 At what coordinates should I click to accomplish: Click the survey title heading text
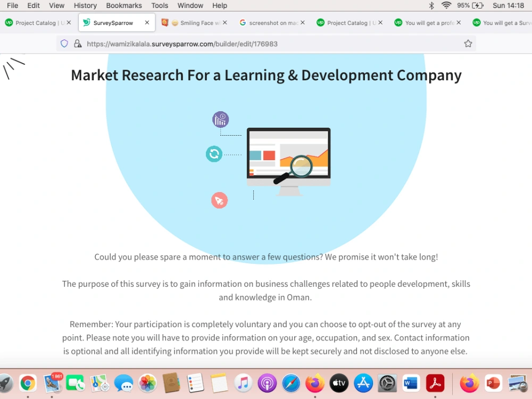point(266,75)
